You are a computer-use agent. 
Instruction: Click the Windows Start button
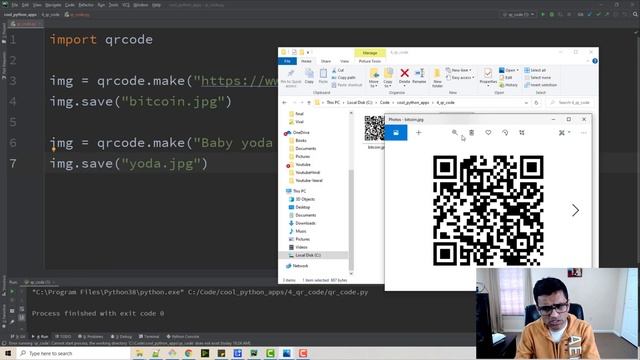tap(7, 353)
